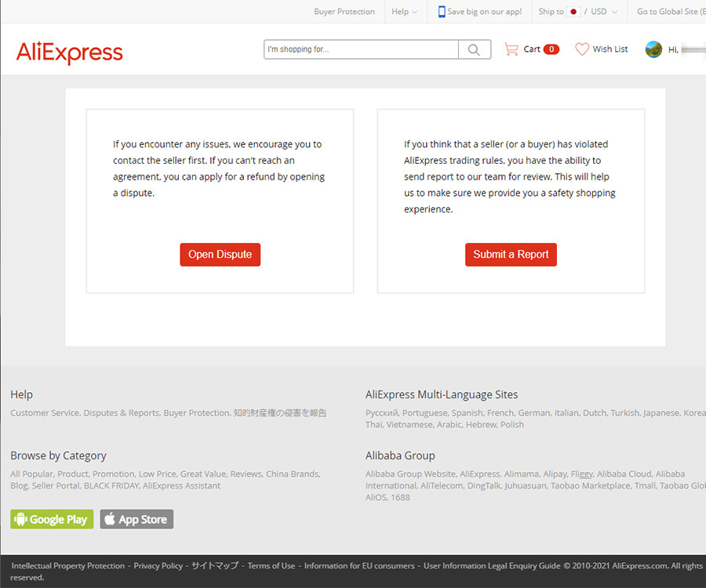Open the Portuguese language site
Image resolution: width=706 pixels, height=588 pixels.
tap(425, 413)
